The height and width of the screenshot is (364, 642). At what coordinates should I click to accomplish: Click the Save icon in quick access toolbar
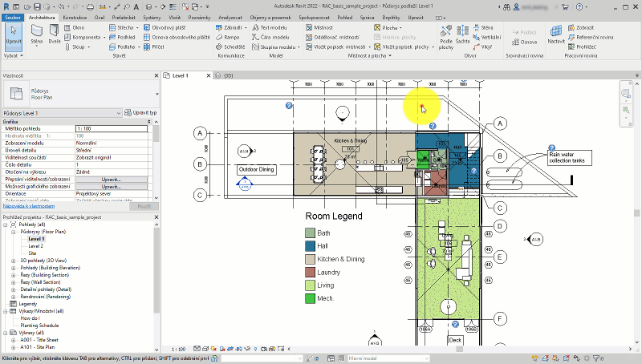tap(37, 6)
